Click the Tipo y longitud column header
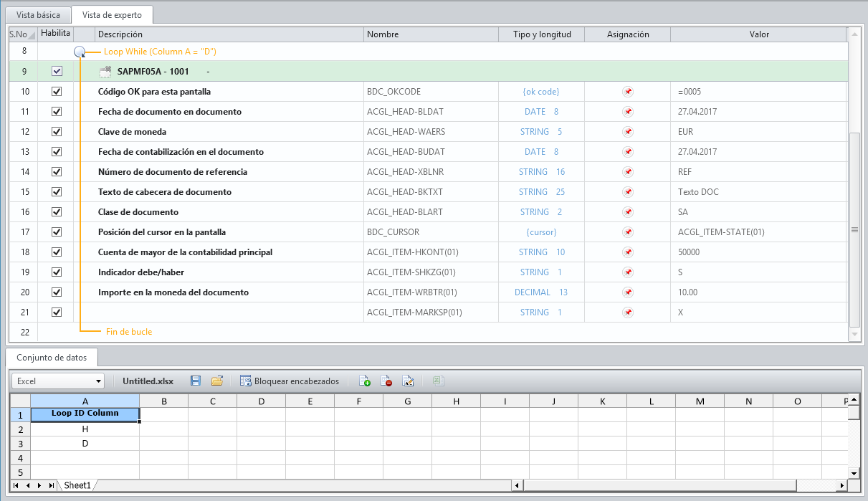 tap(541, 34)
